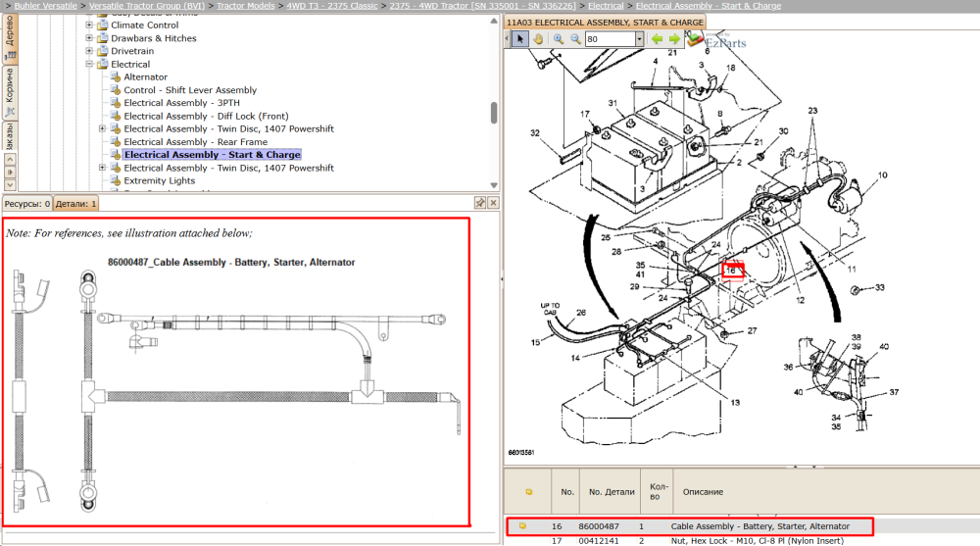Click the sidebar tabs scroll-down arrow
This screenshot has height=546, width=980.
tap(10, 185)
